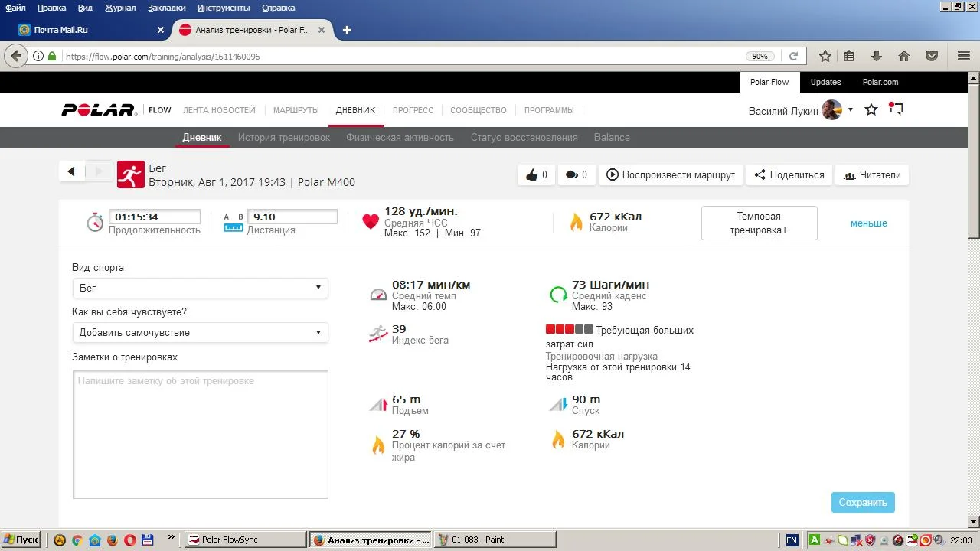Open a new browser tab
The image size is (980, 551).
pos(347,30)
